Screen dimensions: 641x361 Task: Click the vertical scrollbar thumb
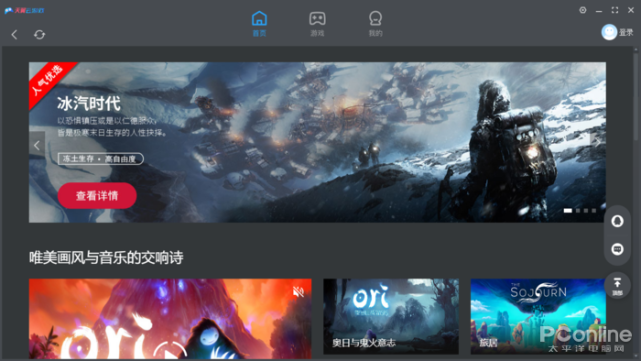[x=636, y=96]
